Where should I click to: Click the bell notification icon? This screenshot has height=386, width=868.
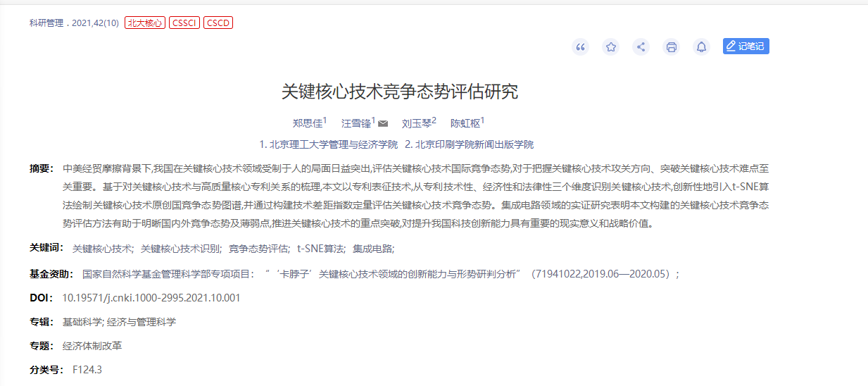pyautogui.click(x=701, y=47)
